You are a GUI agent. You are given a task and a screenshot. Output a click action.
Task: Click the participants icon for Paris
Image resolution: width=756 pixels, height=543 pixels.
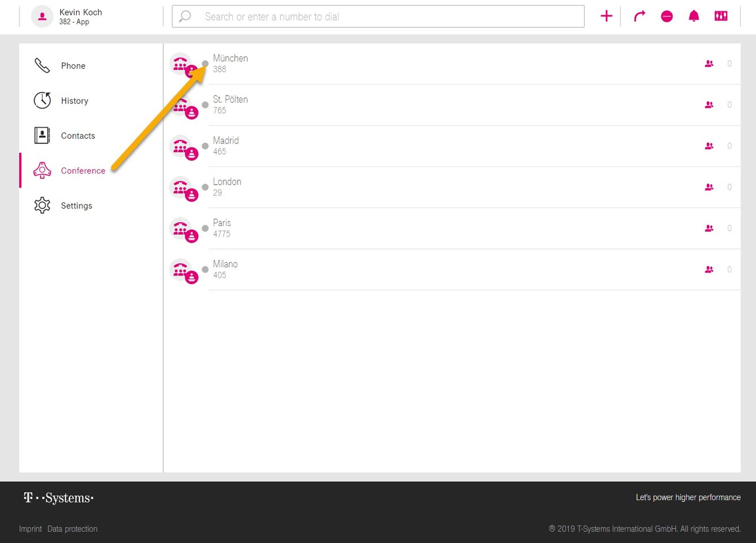tap(709, 228)
